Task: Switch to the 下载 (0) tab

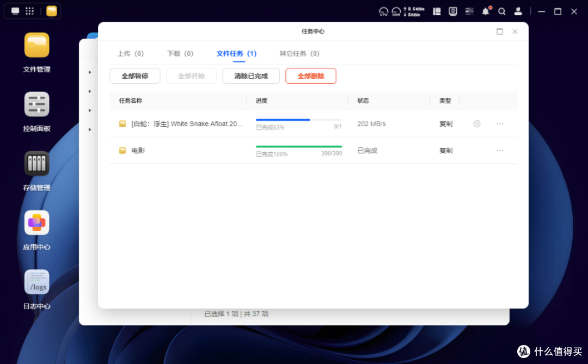Action: (x=180, y=54)
